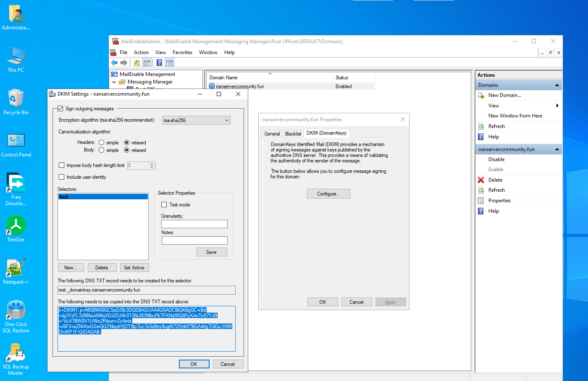588x381 pixels.
Task: Click the Back arrow in the toolbar
Action: [x=114, y=63]
